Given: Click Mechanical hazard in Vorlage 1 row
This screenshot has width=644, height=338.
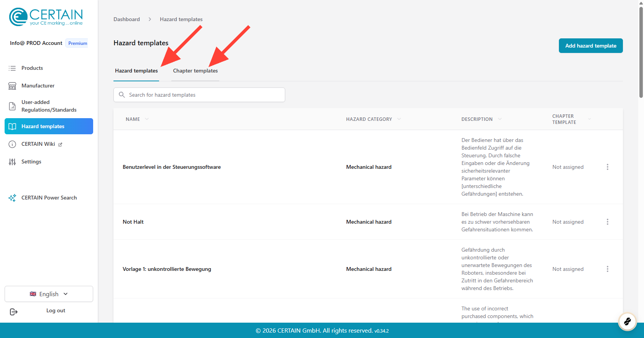Looking at the screenshot, I should pos(369,269).
